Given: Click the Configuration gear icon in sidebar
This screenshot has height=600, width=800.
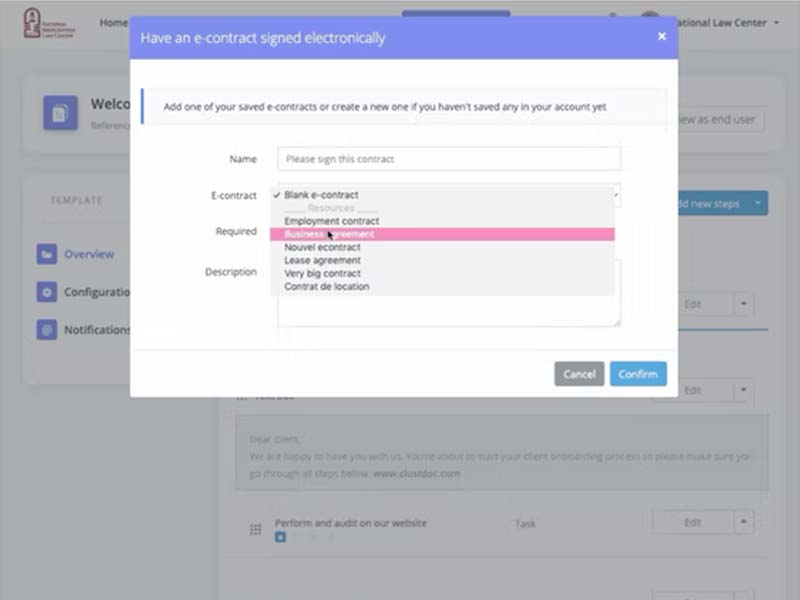Looking at the screenshot, I should 46,292.
